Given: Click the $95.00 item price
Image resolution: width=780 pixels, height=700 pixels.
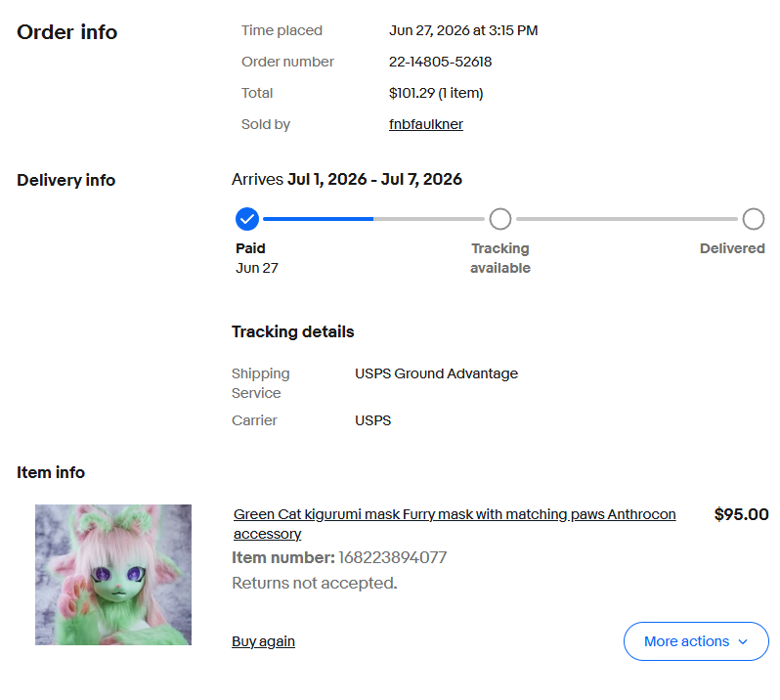Looking at the screenshot, I should coord(741,514).
